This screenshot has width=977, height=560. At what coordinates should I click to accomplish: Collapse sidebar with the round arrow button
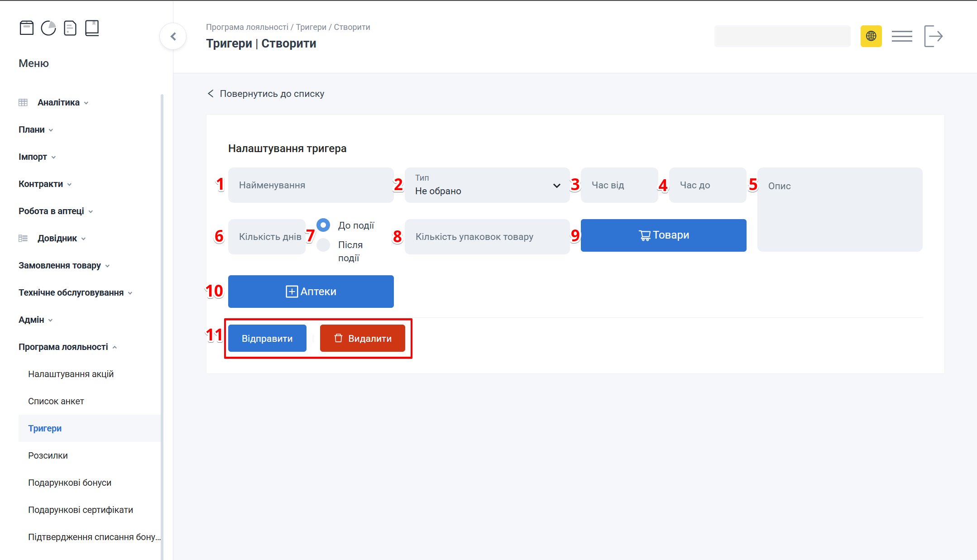click(173, 36)
